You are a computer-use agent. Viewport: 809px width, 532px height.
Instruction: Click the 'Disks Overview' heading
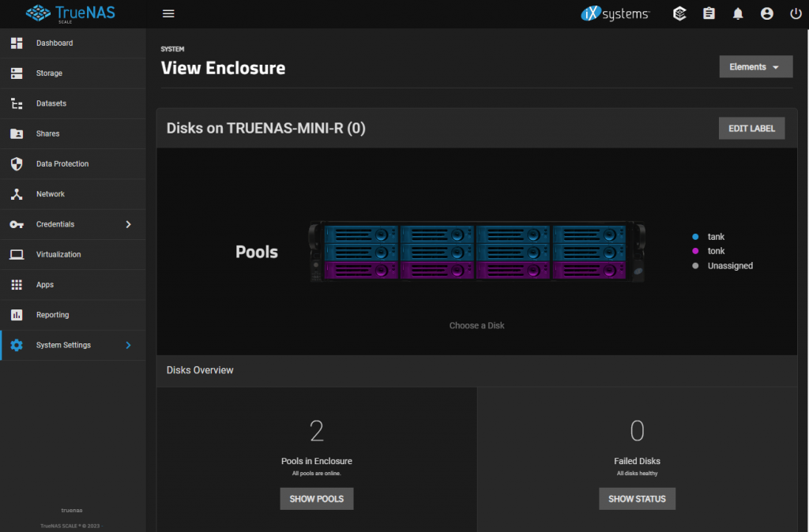click(x=200, y=370)
